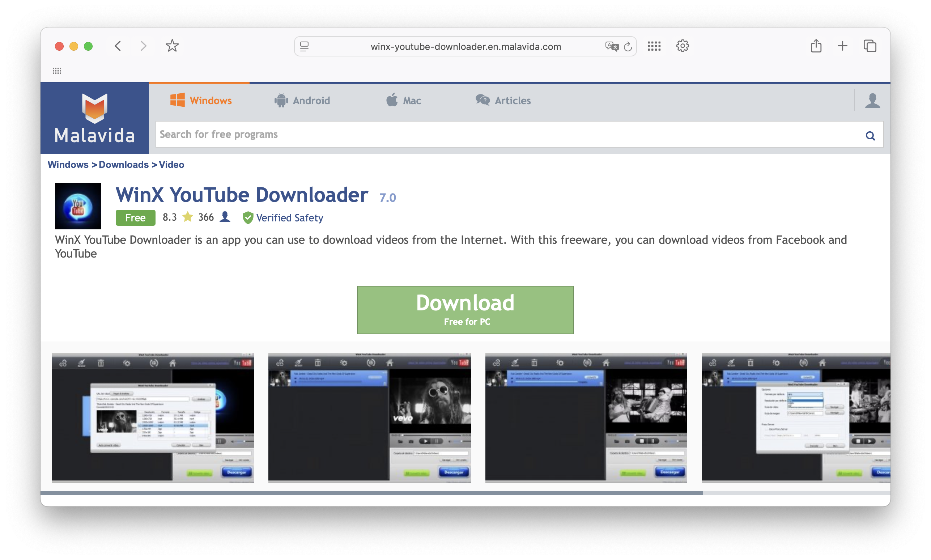This screenshot has height=560, width=931.
Task: Open the user account icon
Action: [x=872, y=101]
